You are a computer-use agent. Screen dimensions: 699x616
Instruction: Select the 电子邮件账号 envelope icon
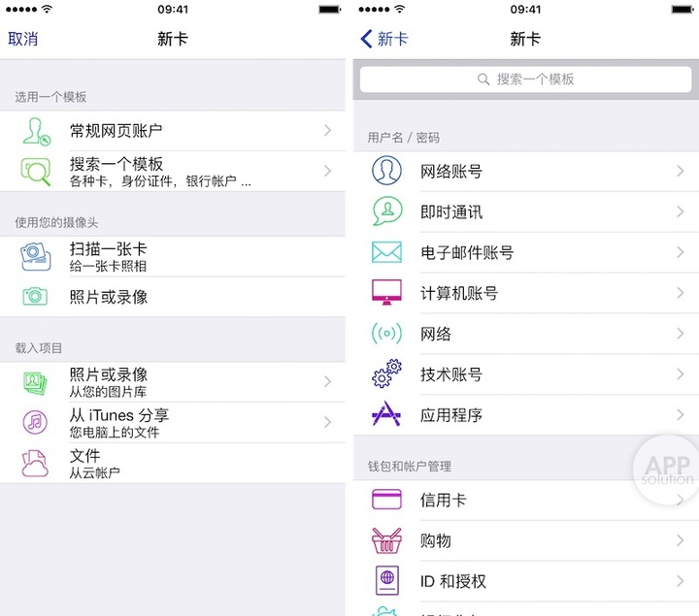click(386, 252)
